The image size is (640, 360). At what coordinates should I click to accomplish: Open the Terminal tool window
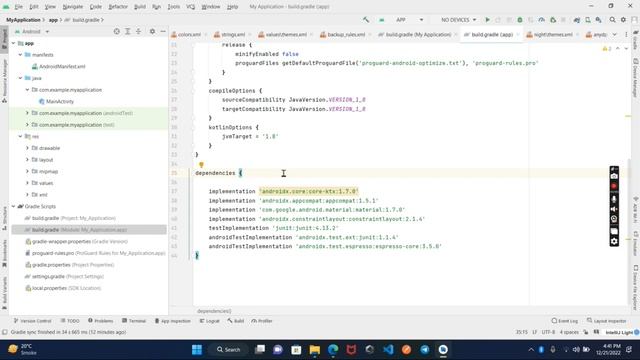[x=134, y=321]
